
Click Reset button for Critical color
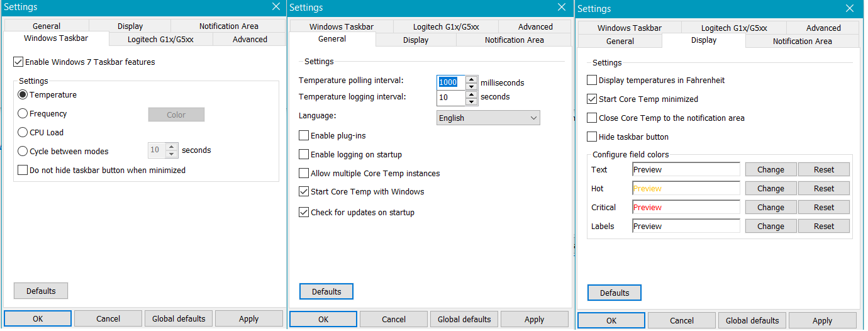824,207
